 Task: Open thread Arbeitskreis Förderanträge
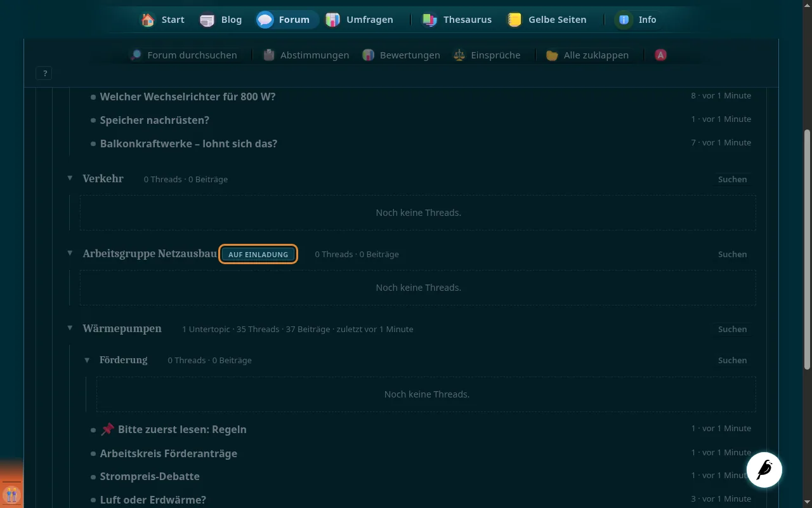click(x=169, y=453)
